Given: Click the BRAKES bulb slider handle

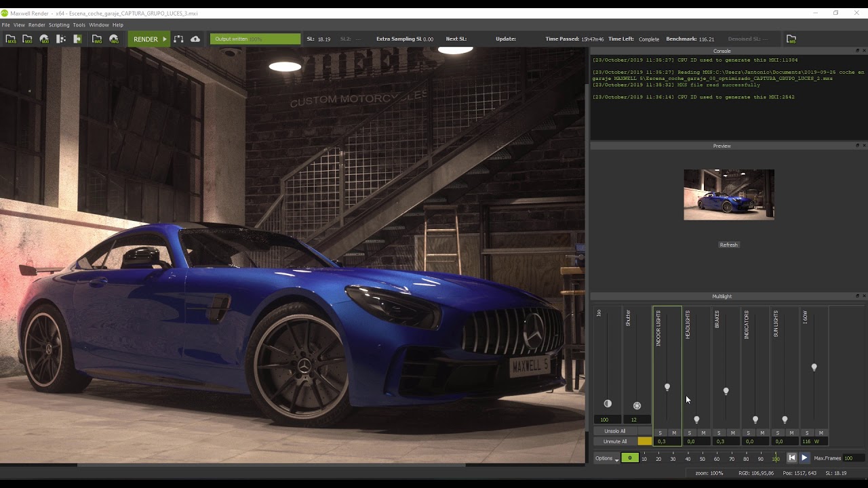Looking at the screenshot, I should pos(726,391).
